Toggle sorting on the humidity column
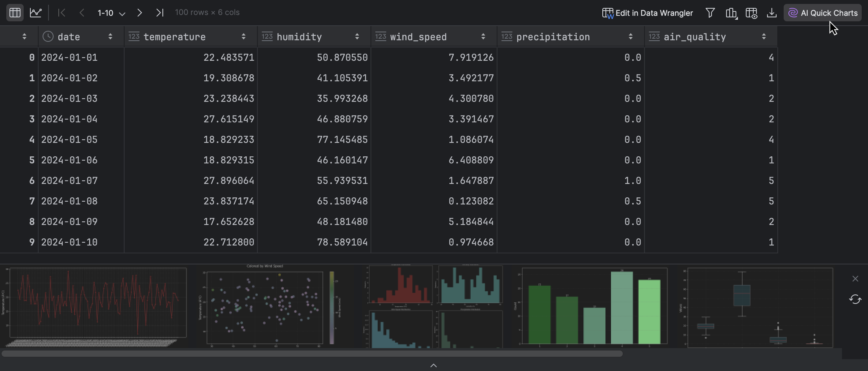The image size is (868, 371). (x=357, y=36)
